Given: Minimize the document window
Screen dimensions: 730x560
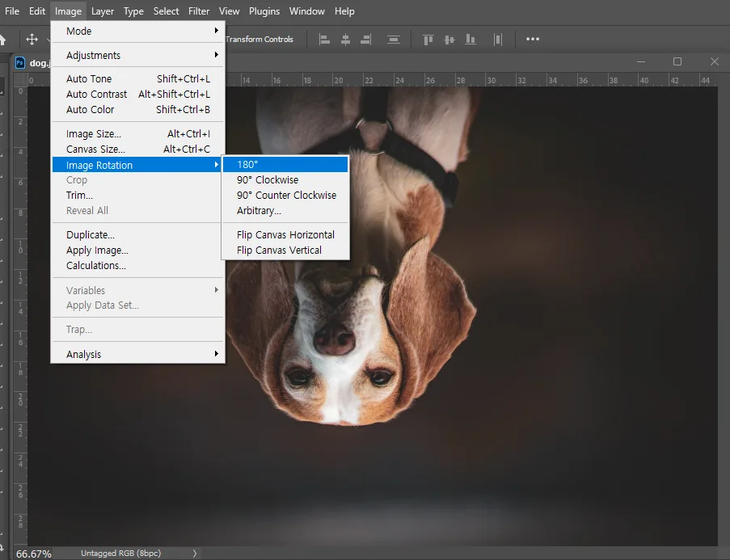Looking at the screenshot, I should pos(641,61).
